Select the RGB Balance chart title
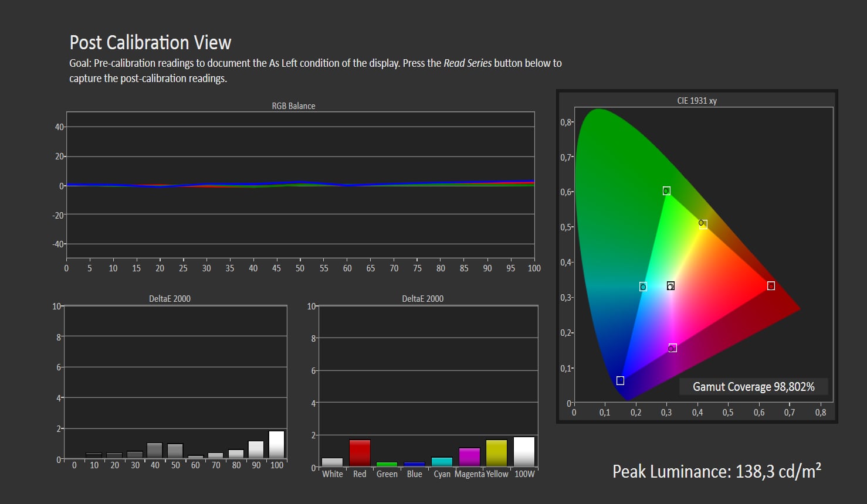The width and height of the screenshot is (867, 504). (293, 106)
